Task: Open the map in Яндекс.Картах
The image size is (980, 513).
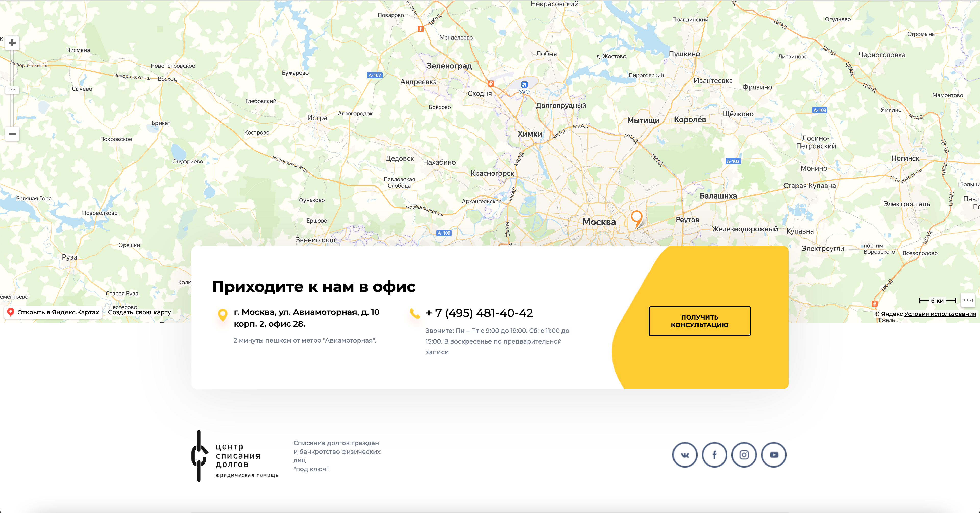Action: point(53,312)
